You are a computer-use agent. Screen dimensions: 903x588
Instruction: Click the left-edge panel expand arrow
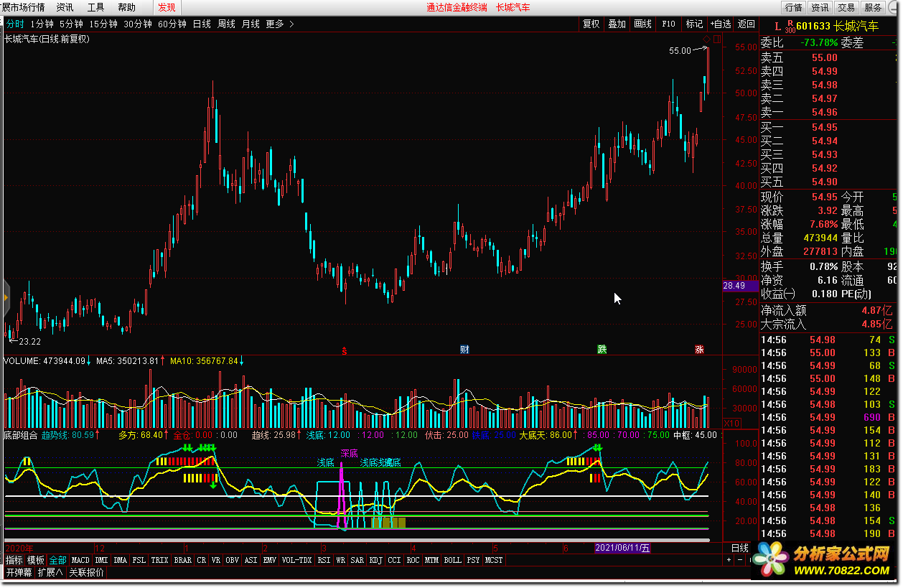6,297
